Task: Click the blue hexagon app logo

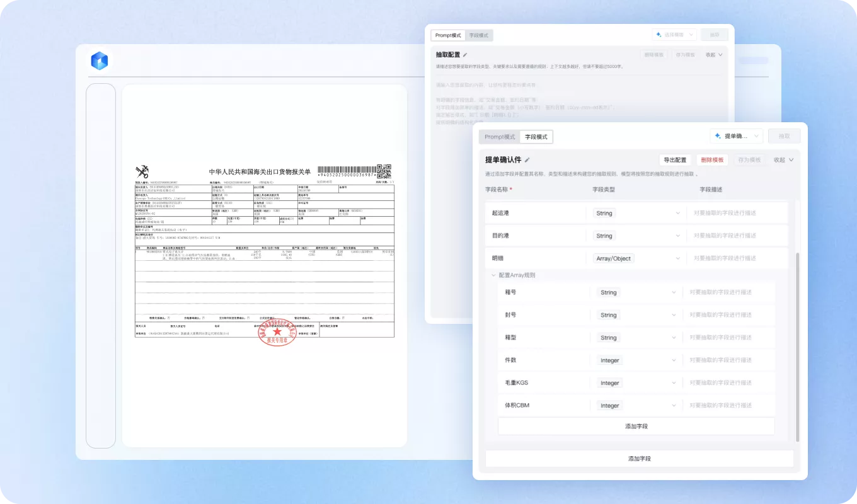Action: click(100, 60)
